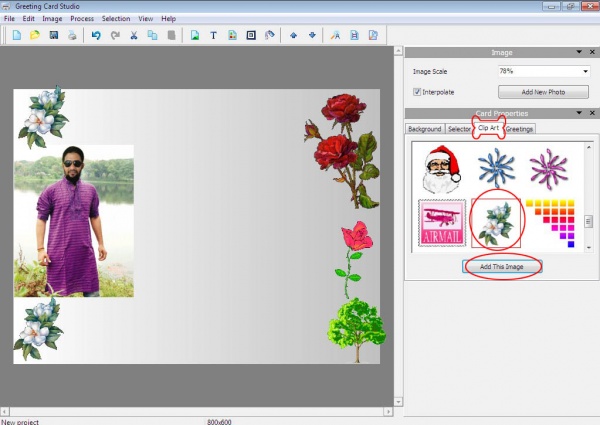Click the canvas vertical scroll down arrow
Screen dimensions: 600x425
(x=398, y=402)
